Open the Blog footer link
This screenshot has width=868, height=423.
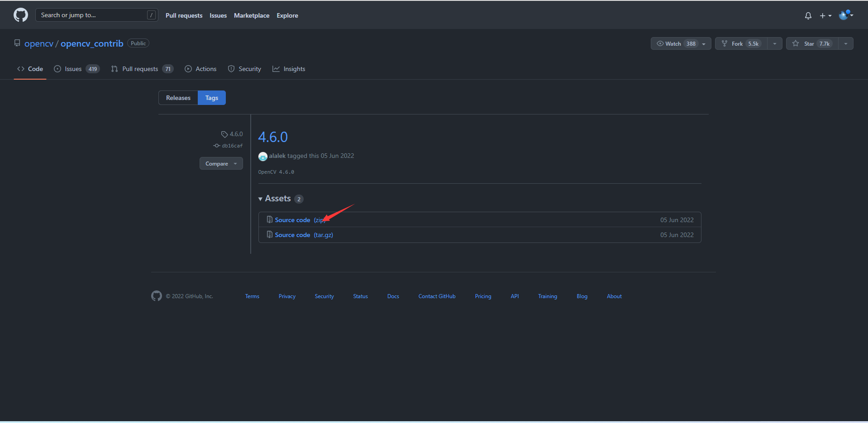[582, 296]
